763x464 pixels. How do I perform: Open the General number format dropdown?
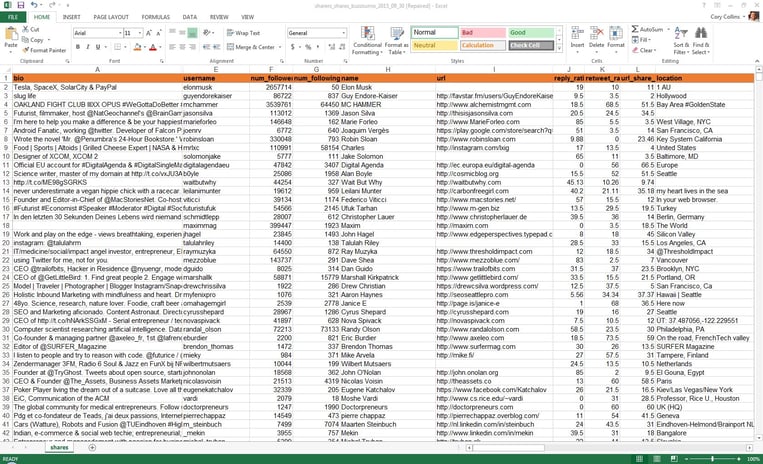coord(344,33)
